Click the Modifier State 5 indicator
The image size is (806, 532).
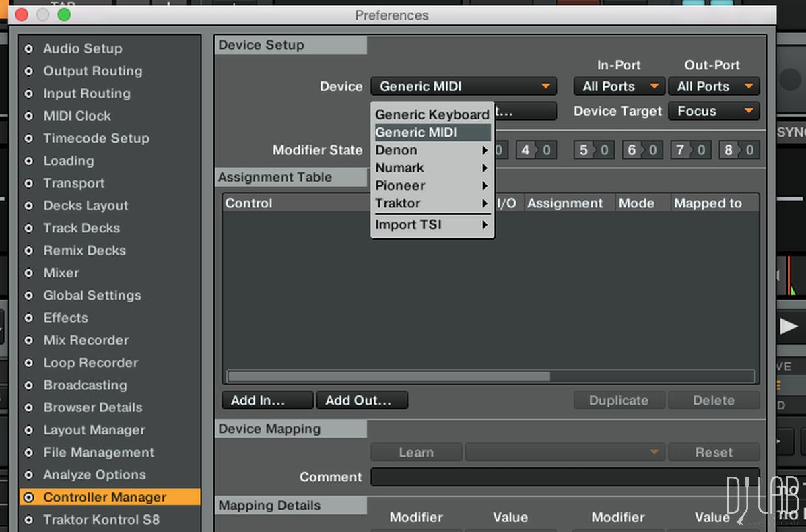(x=584, y=149)
